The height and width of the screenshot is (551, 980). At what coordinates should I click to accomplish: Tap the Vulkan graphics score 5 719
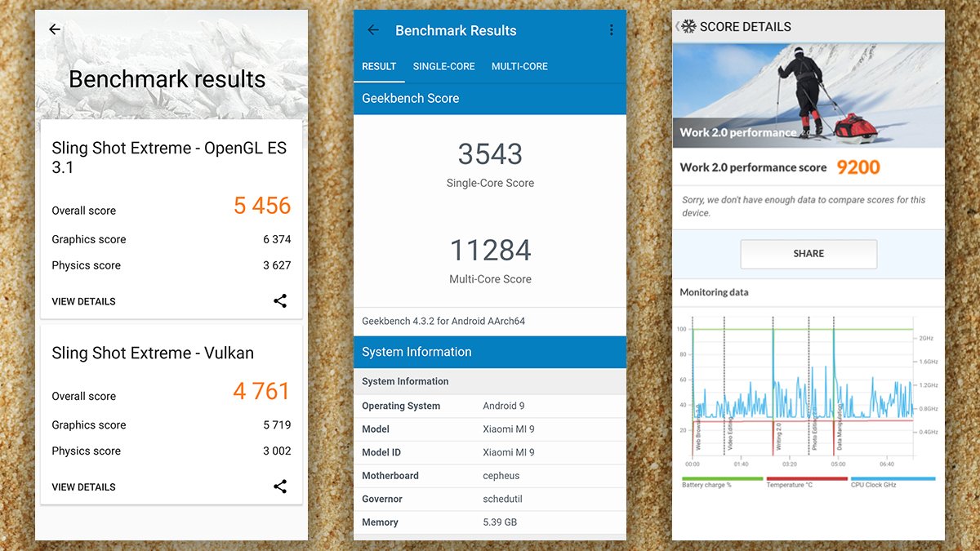[277, 424]
